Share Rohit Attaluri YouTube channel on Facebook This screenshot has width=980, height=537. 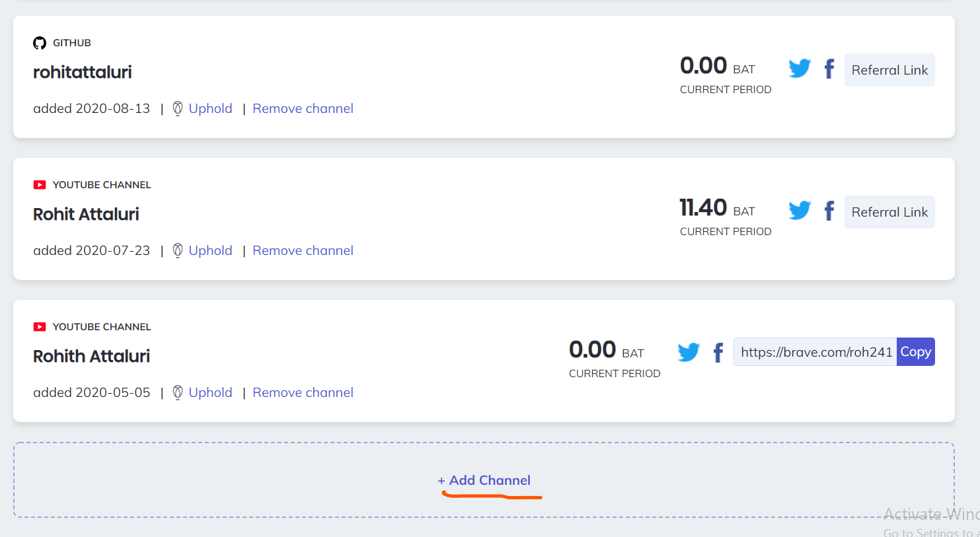(x=829, y=211)
